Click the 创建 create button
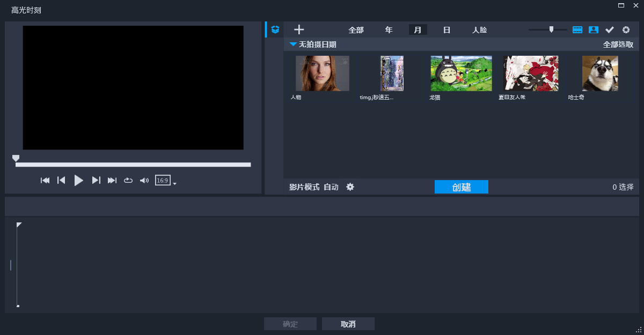 pyautogui.click(x=461, y=187)
